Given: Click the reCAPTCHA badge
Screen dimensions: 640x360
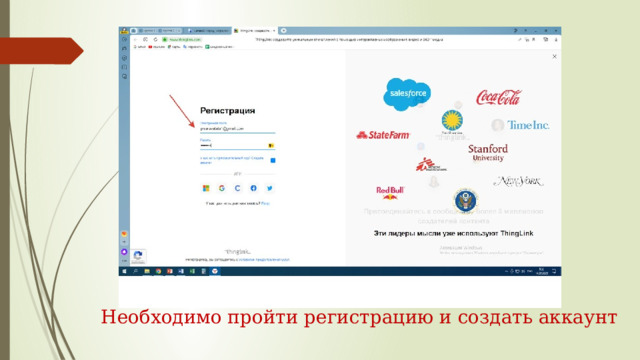Looking at the screenshot, I should (x=138, y=256).
